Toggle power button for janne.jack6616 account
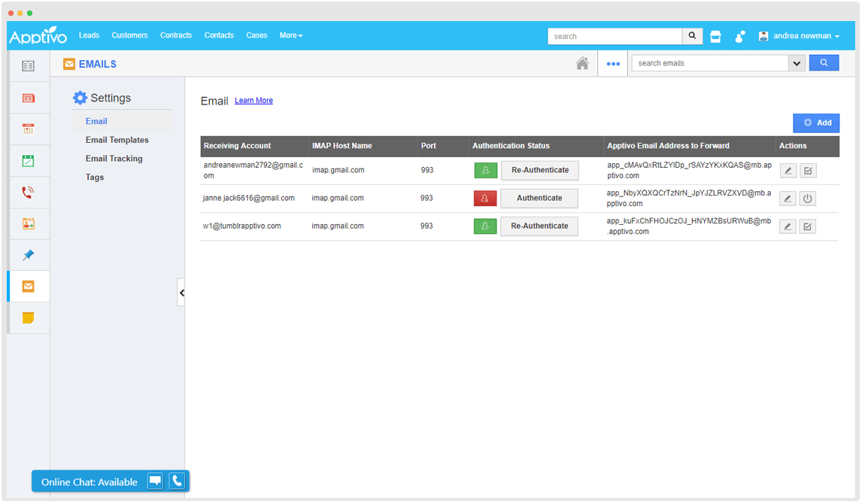This screenshot has height=504, width=865. point(808,199)
